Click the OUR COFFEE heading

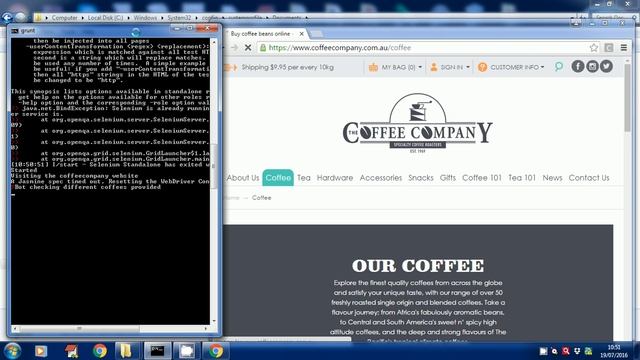(418, 266)
